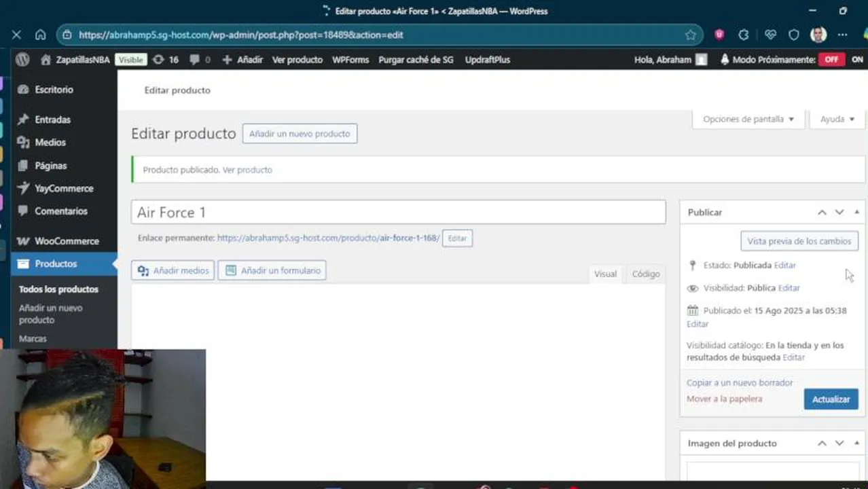
Task: Open Hola, Abraham account menu
Action: pyautogui.click(x=670, y=60)
